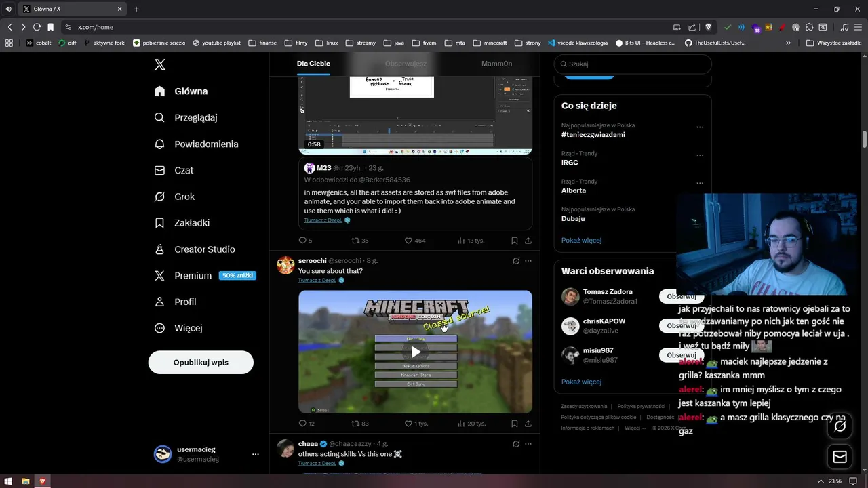
Task: Switch to MammOn tab
Action: coord(496,64)
